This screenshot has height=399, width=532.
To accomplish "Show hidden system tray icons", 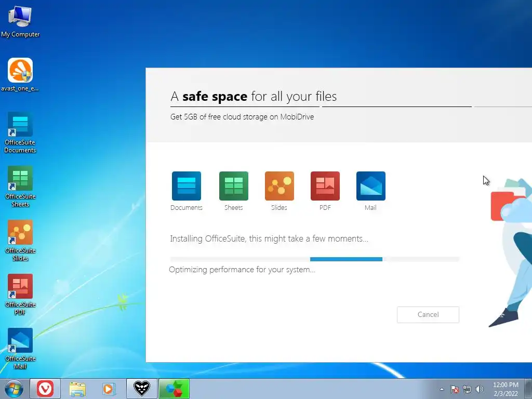I will [442, 389].
